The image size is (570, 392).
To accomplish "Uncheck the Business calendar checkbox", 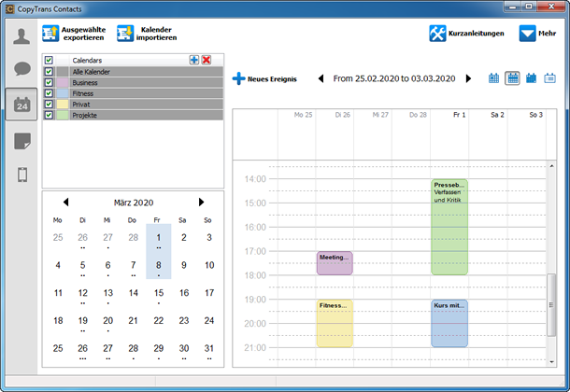I will click(49, 82).
